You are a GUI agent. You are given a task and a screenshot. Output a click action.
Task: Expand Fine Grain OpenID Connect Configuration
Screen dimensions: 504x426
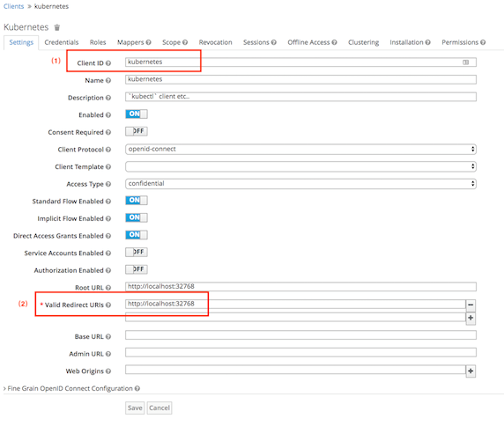(70, 388)
